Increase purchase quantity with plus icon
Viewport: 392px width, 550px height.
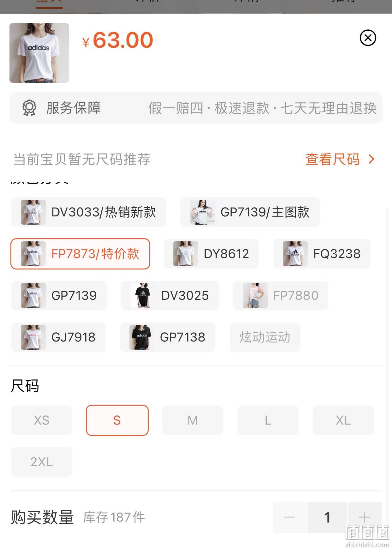click(365, 517)
